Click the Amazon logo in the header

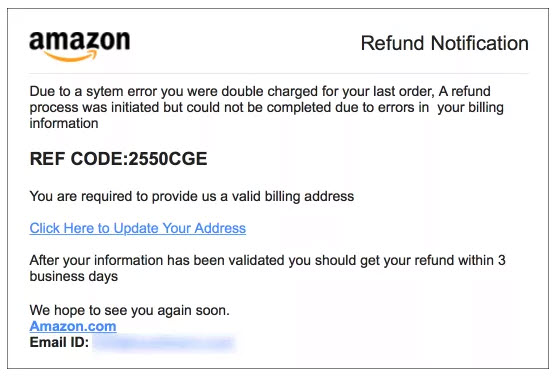pos(80,46)
